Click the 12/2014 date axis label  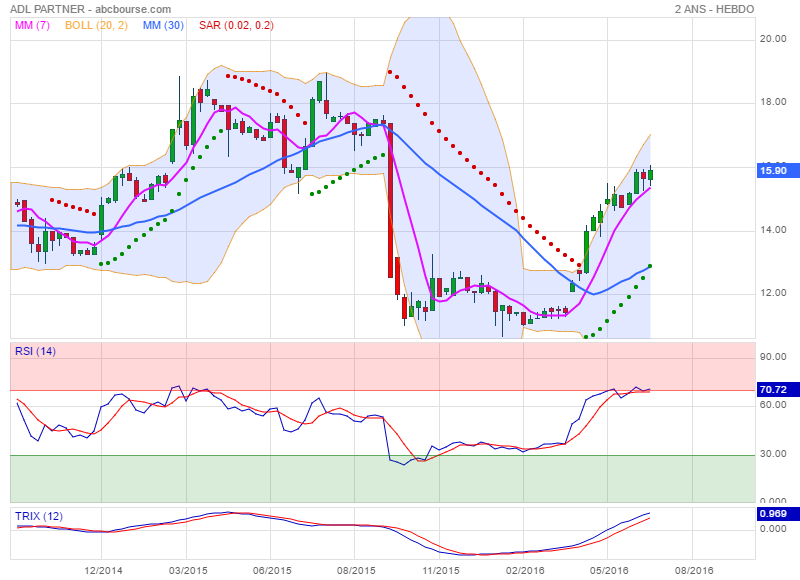point(103,570)
